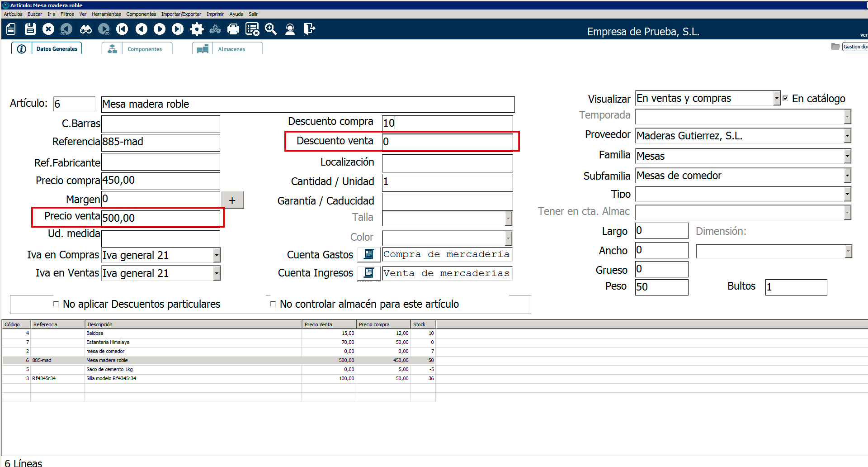Click the magnifier zoom icon
This screenshot has width=868, height=467.
click(x=271, y=29)
